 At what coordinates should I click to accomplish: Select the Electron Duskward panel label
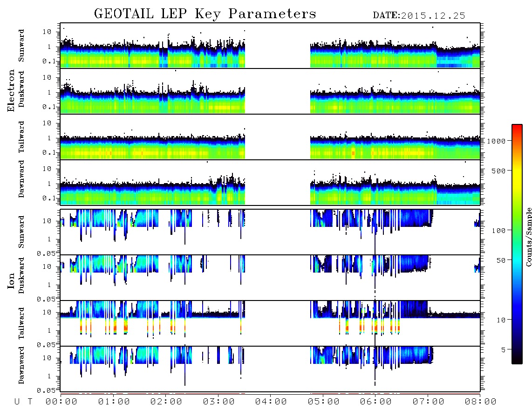[21, 89]
